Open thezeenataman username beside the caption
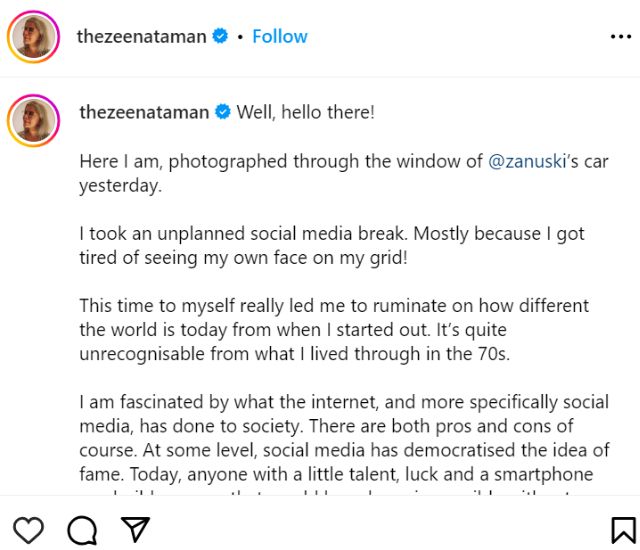This screenshot has height=550, width=640. click(x=143, y=112)
